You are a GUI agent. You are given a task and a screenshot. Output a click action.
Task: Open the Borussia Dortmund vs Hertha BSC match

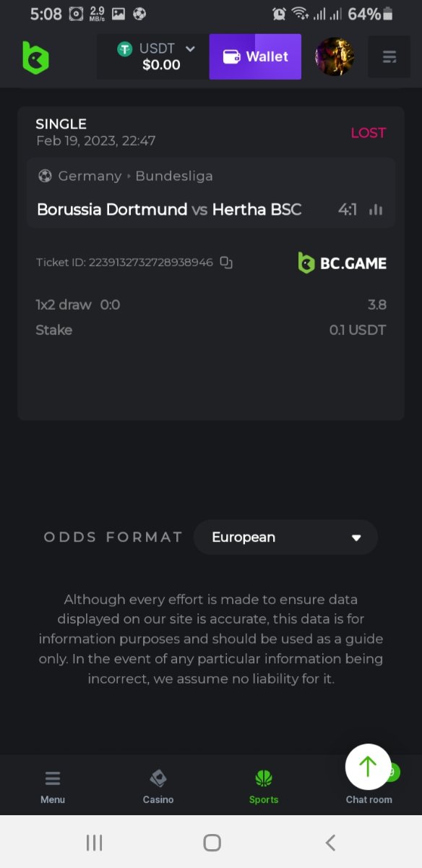(x=169, y=210)
